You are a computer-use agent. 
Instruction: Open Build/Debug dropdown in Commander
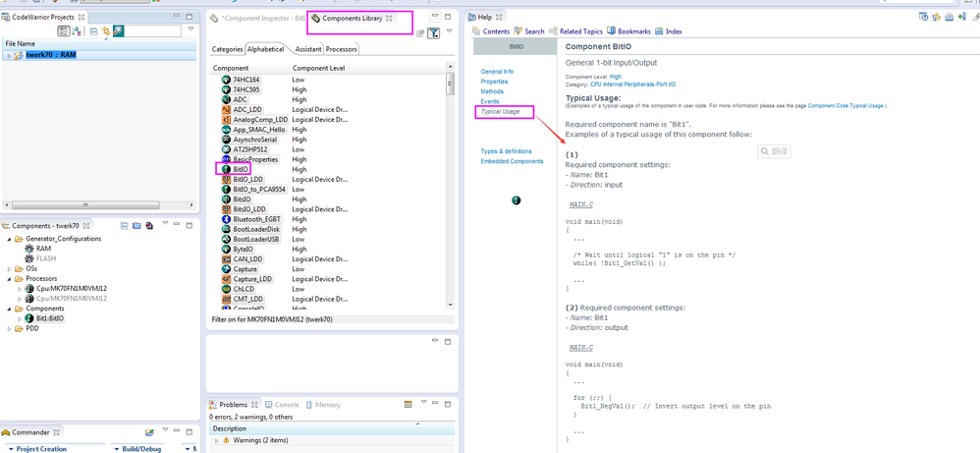(139, 449)
